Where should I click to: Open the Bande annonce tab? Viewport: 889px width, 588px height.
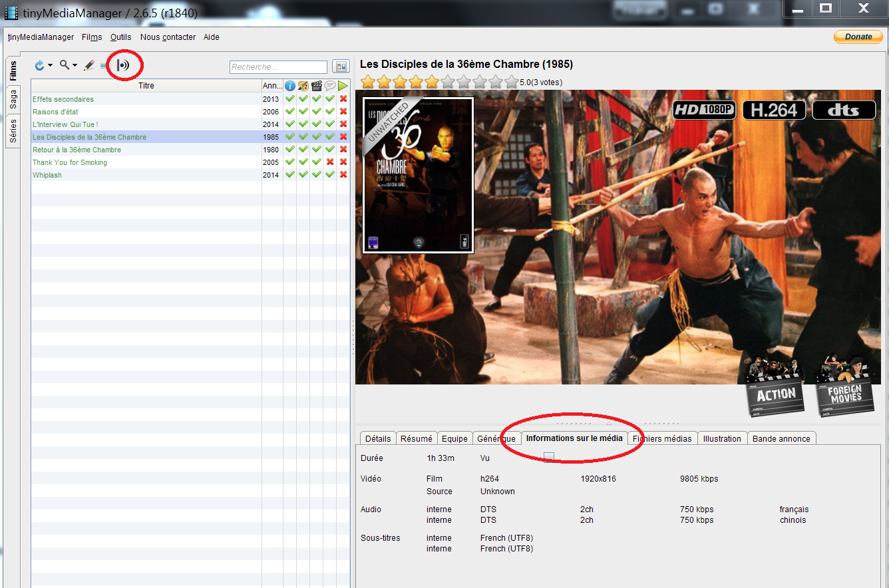tap(781, 439)
